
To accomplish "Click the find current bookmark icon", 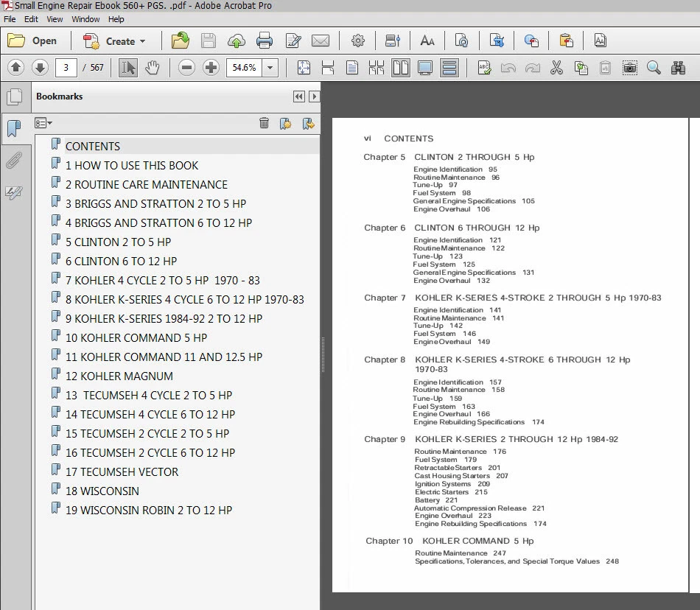I will tap(308, 123).
